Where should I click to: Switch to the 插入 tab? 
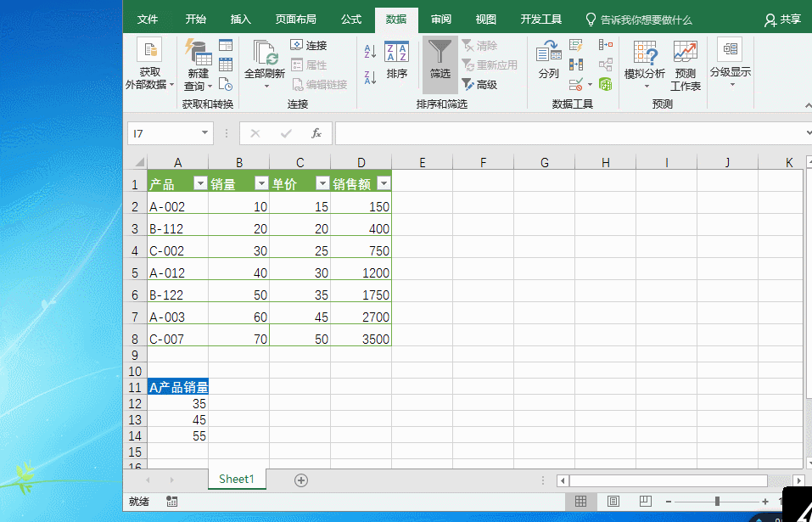(241, 20)
